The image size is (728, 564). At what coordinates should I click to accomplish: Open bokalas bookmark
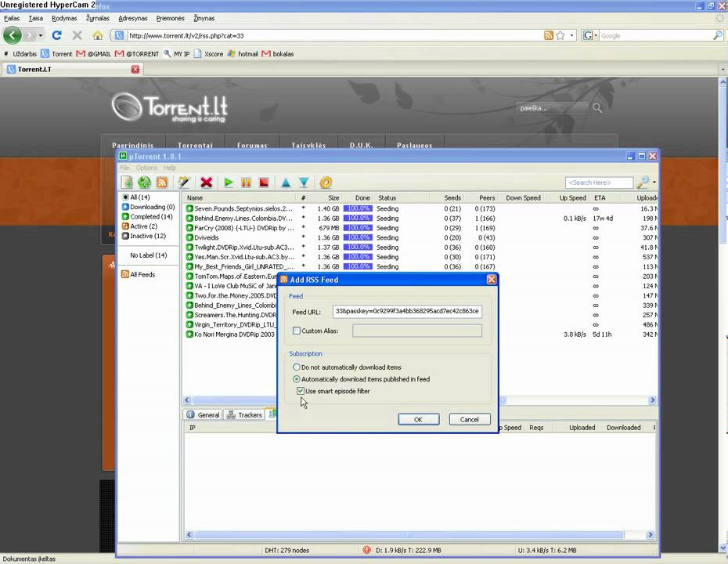point(278,54)
